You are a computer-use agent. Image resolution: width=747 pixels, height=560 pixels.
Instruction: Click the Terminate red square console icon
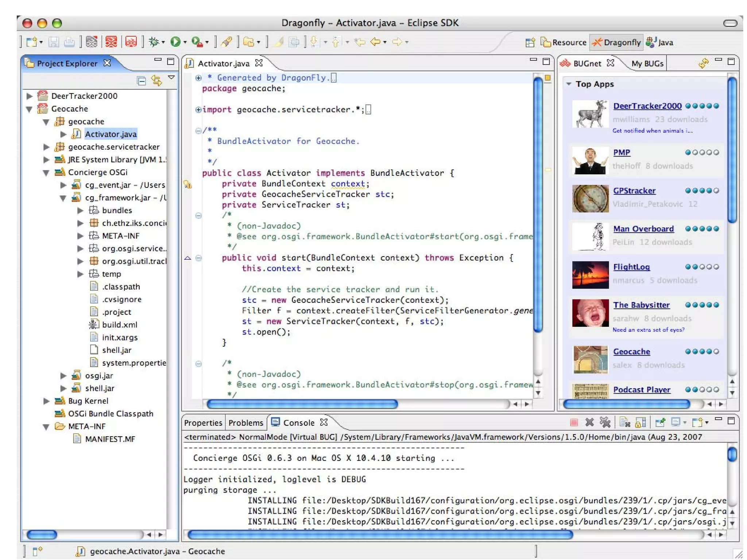pyautogui.click(x=574, y=422)
